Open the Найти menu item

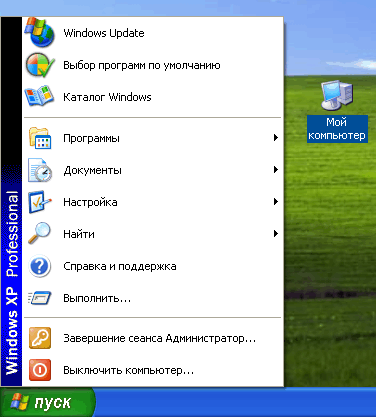[x=153, y=234]
